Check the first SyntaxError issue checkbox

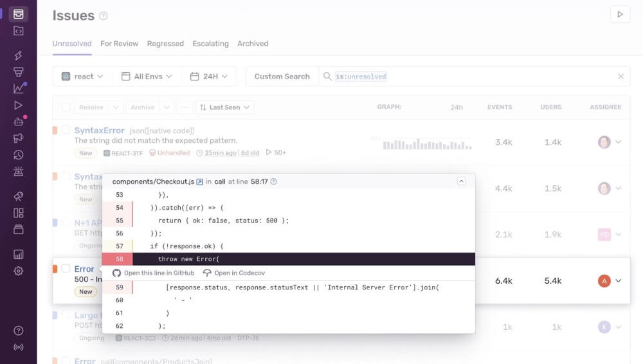[x=66, y=130]
